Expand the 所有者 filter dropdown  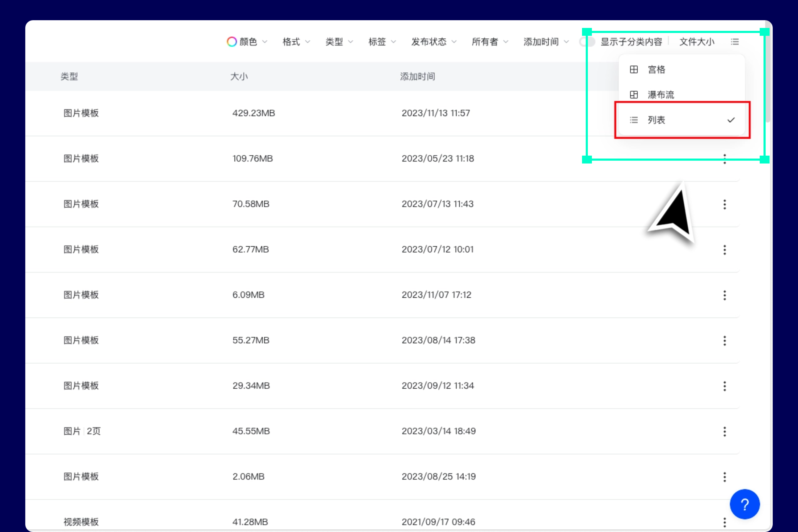(x=490, y=42)
